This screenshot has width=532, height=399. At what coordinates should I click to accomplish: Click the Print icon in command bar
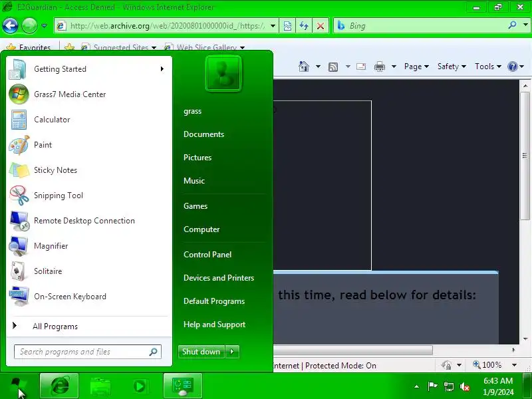tap(380, 66)
